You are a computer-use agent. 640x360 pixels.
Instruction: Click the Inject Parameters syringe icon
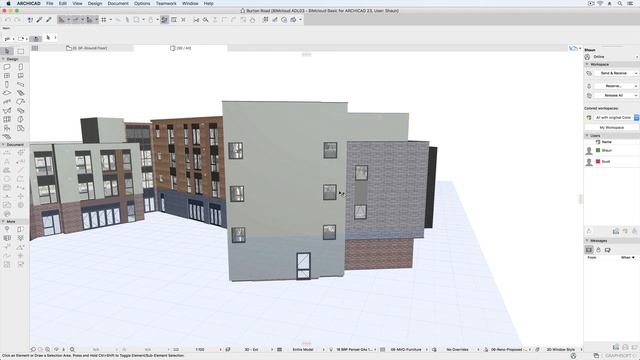pyautogui.click(x=49, y=20)
